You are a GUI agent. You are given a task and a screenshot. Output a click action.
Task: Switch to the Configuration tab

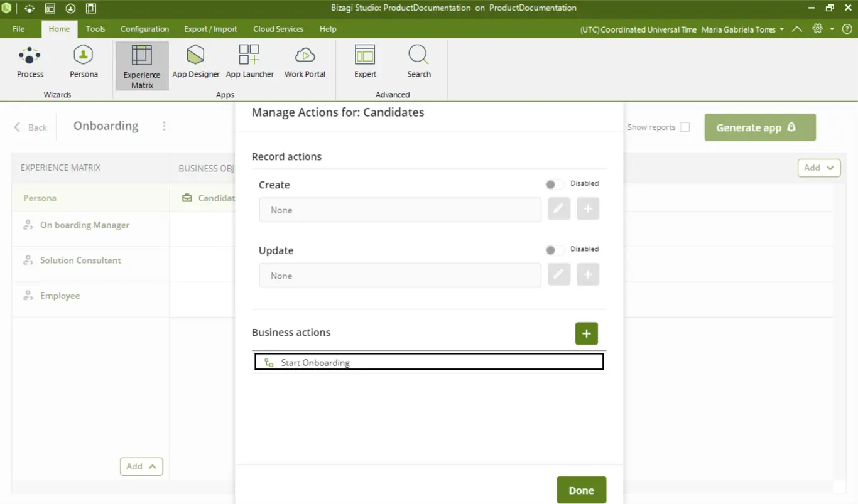pos(144,29)
